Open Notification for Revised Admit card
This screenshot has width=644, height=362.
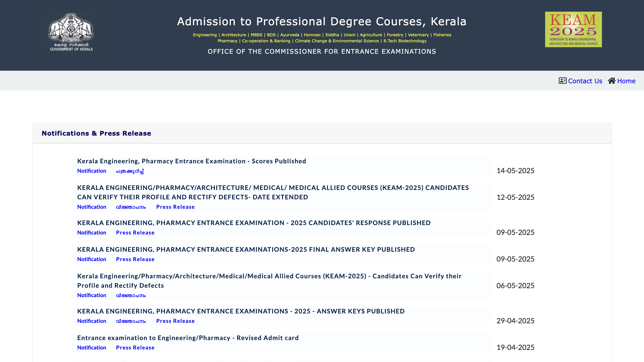point(91,347)
